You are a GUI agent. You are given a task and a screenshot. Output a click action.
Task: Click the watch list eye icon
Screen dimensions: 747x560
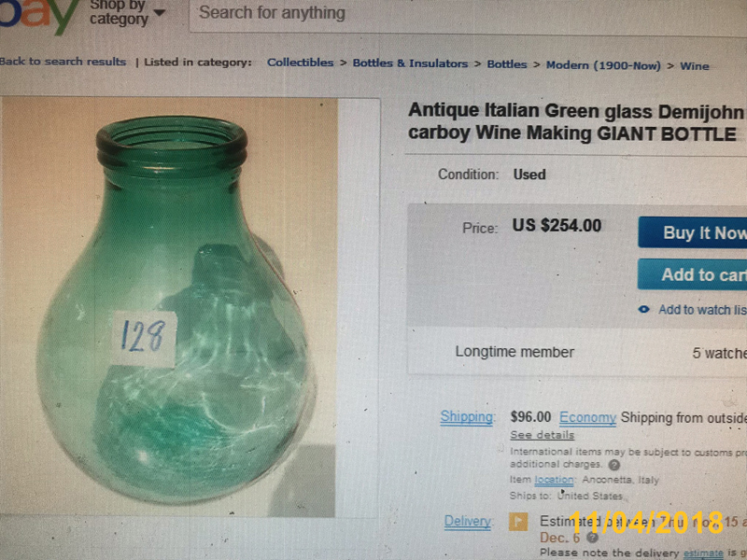pyautogui.click(x=643, y=310)
